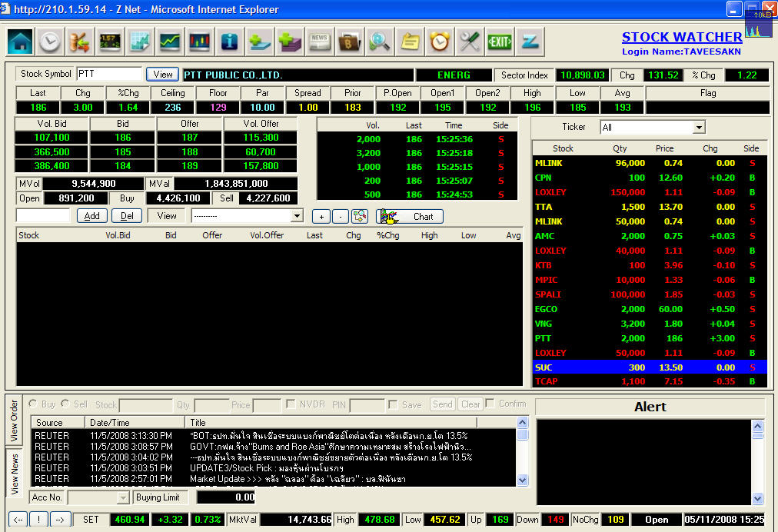Viewport: 778px width, 532px height.
Task: Select the SUC row in the ticker
Action: [650, 367]
